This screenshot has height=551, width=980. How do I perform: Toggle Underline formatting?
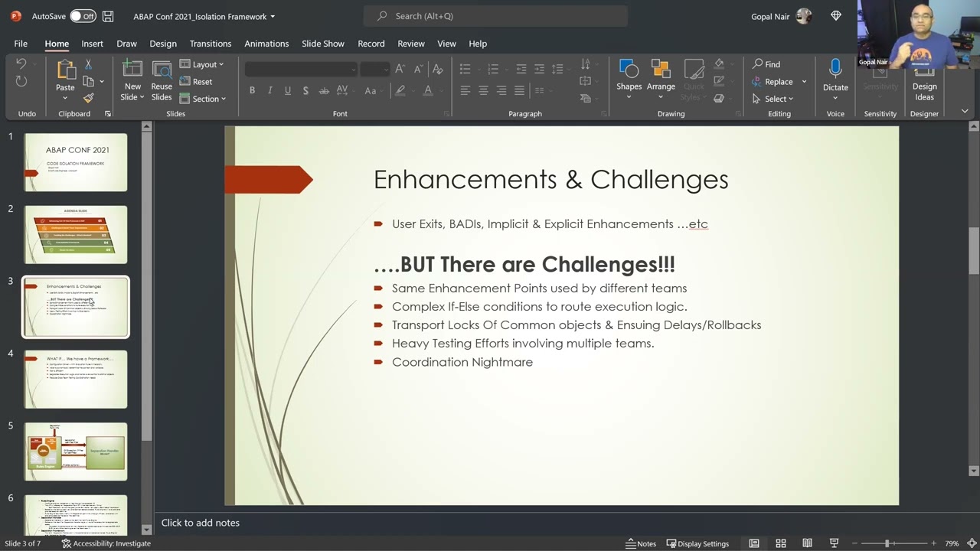(288, 90)
